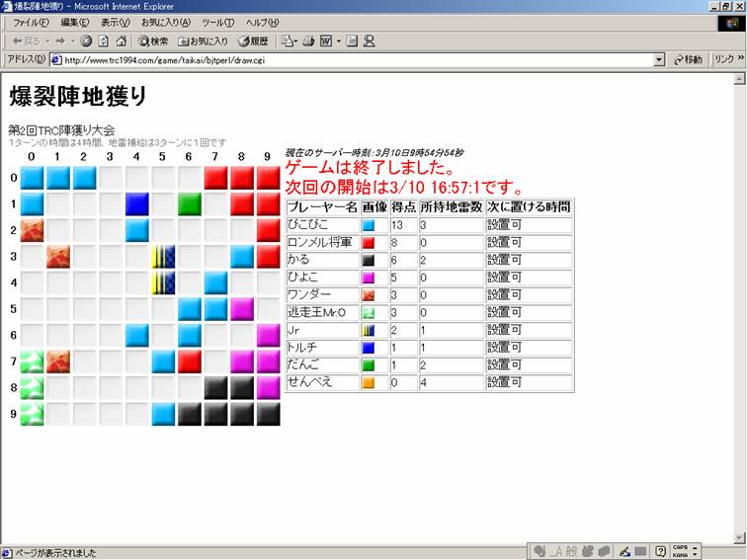The height and width of the screenshot is (560, 747).
Task: Go to the Home page icon
Action: coord(121,41)
